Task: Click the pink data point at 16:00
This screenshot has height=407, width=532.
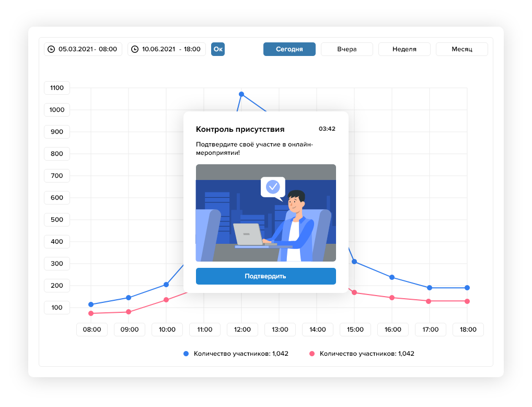Action: pyautogui.click(x=392, y=298)
